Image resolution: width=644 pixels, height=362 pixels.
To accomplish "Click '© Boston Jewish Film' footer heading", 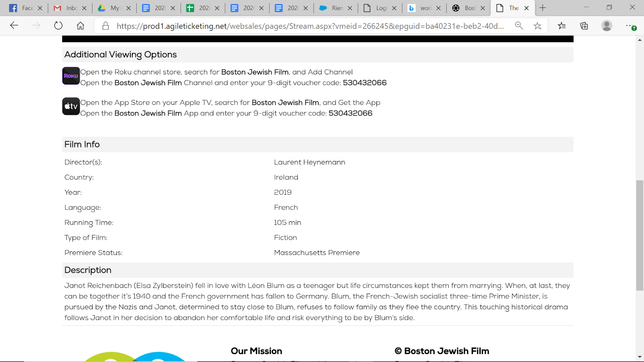I will point(442,351).
